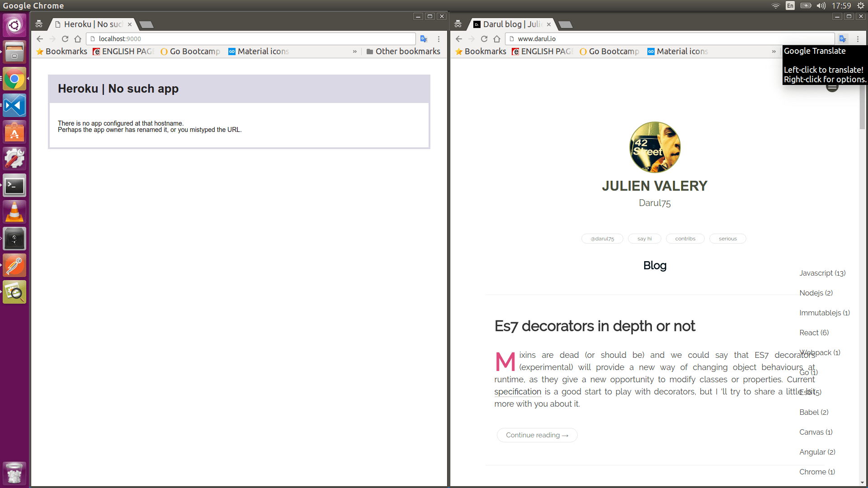Open Visual Studio Code from the launcher
Viewport: 868px width, 488px height.
(14, 106)
